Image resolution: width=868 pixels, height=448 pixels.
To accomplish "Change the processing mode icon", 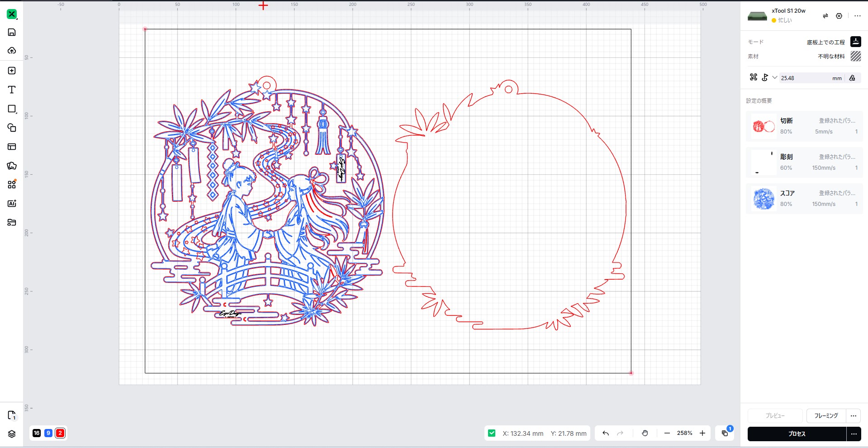I will click(x=856, y=42).
